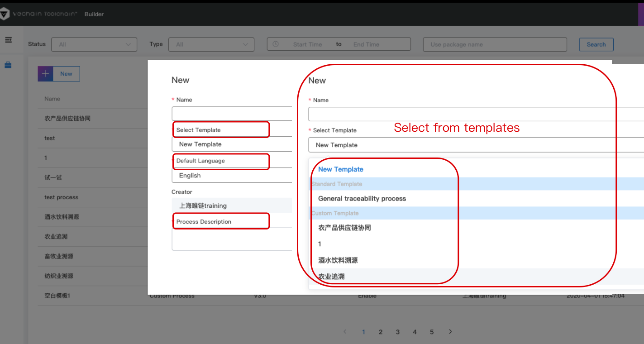644x344 pixels.
Task: Open the Status dropdown
Action: pos(94,44)
